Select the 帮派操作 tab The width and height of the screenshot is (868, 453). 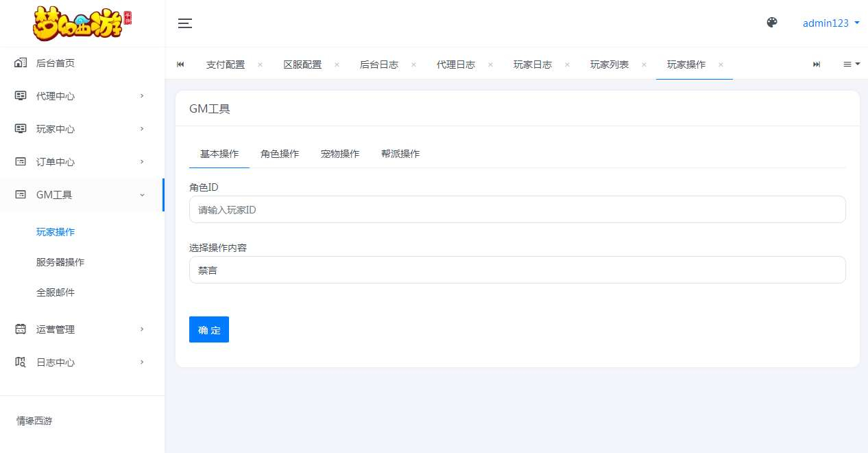coord(400,154)
